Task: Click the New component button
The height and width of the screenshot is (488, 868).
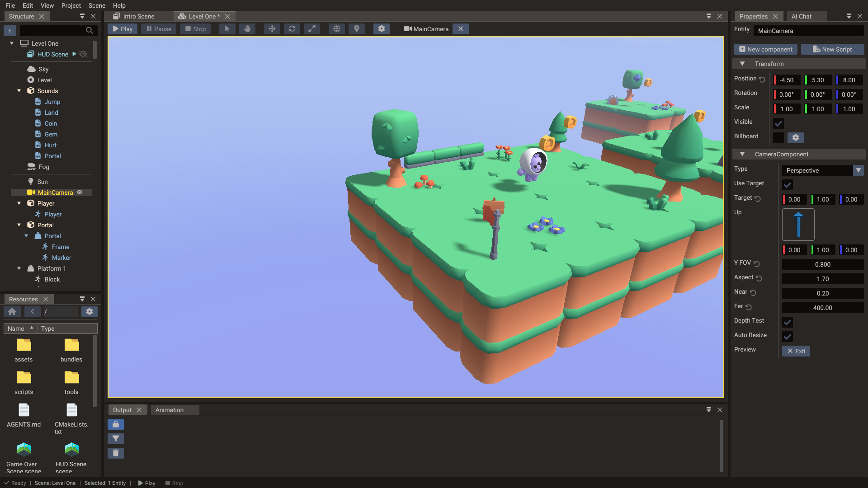Action: 766,49
